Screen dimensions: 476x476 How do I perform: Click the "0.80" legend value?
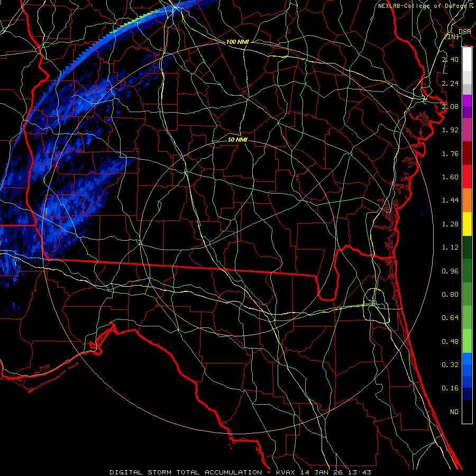[x=450, y=295]
